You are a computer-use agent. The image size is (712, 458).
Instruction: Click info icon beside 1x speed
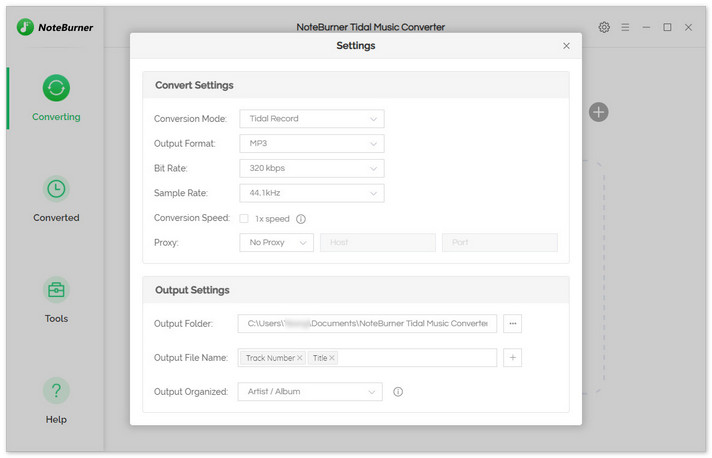[301, 219]
